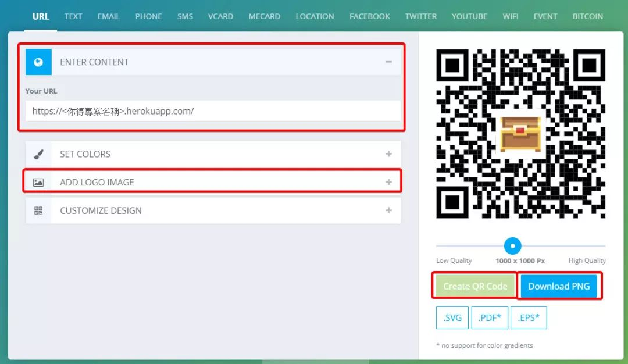Click the QR pattern Customize Design icon

tap(38, 210)
